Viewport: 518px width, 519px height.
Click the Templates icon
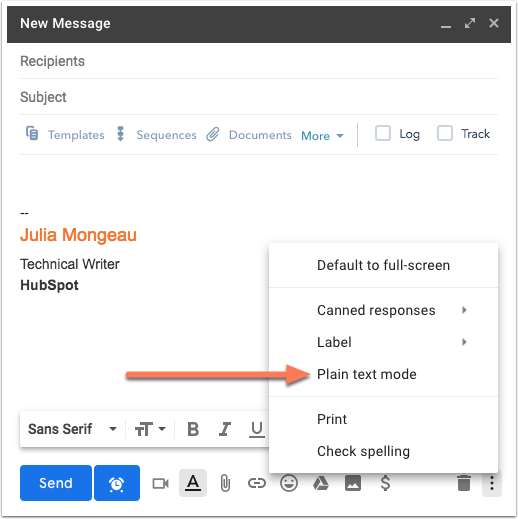coord(32,134)
